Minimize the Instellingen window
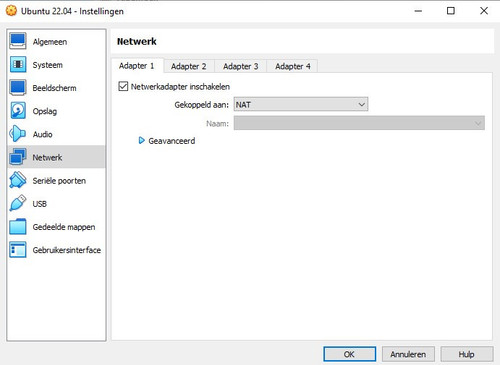Viewport: 500px width, 365px height. pyautogui.click(x=418, y=11)
